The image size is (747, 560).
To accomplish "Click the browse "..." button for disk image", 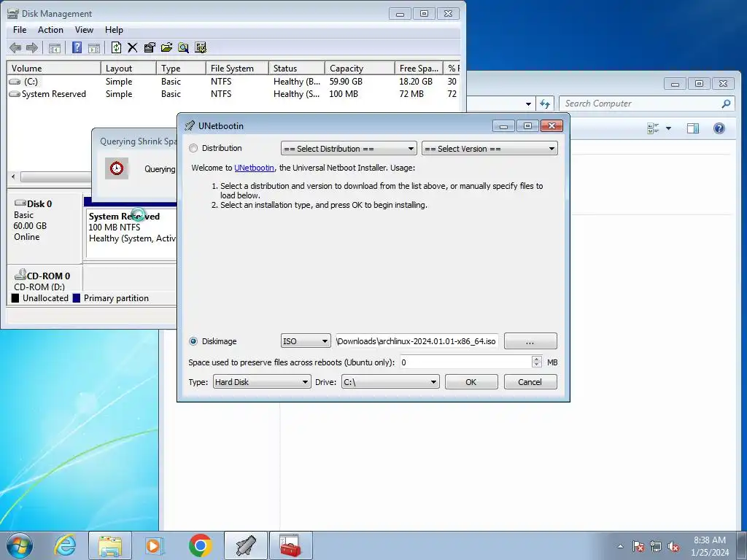I will tap(530, 341).
